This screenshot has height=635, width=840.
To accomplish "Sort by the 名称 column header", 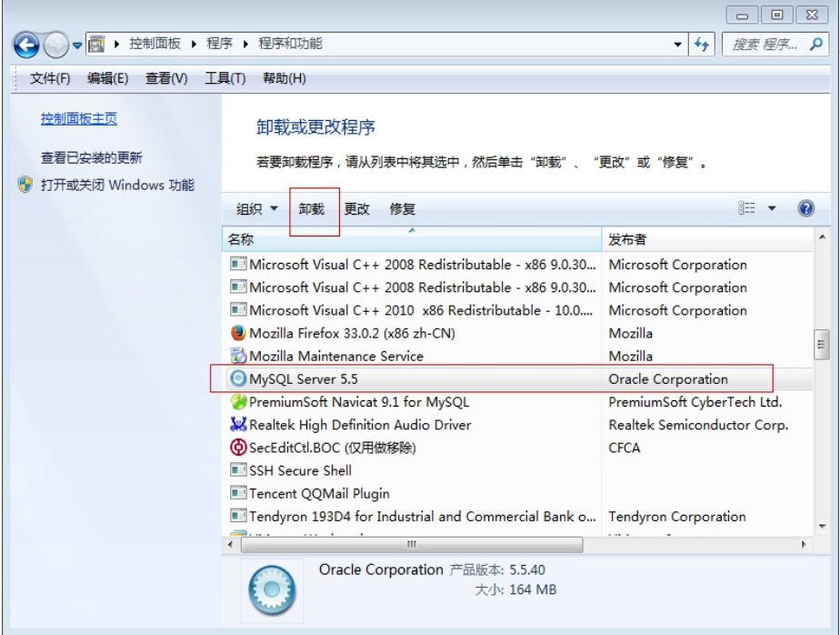I will 412,239.
